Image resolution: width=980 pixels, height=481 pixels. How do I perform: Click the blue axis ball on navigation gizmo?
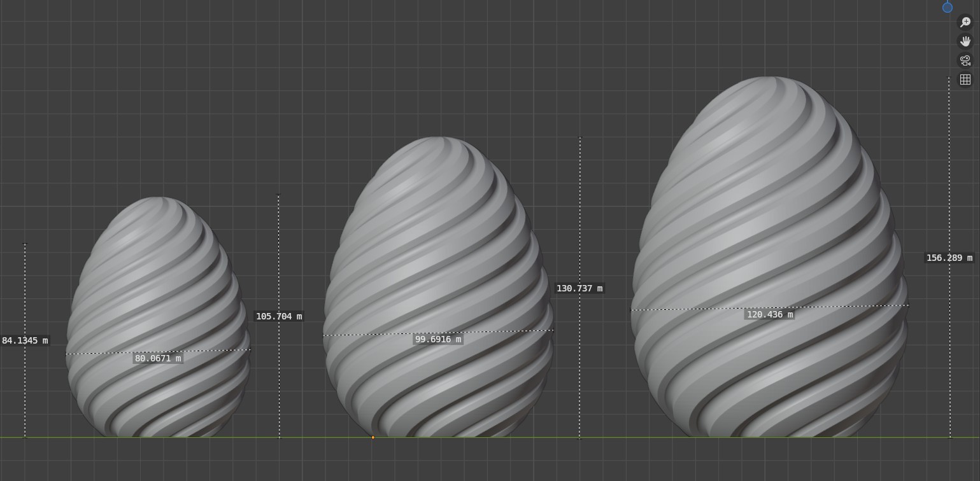(x=947, y=8)
